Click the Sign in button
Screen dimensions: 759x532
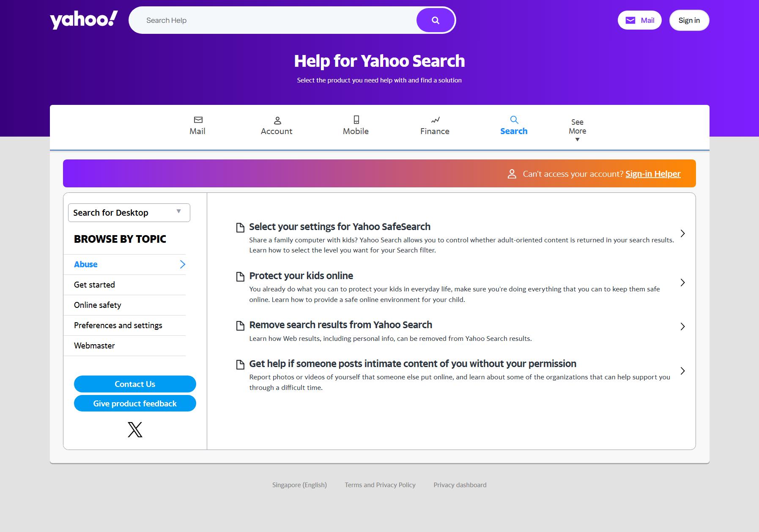pyautogui.click(x=689, y=20)
